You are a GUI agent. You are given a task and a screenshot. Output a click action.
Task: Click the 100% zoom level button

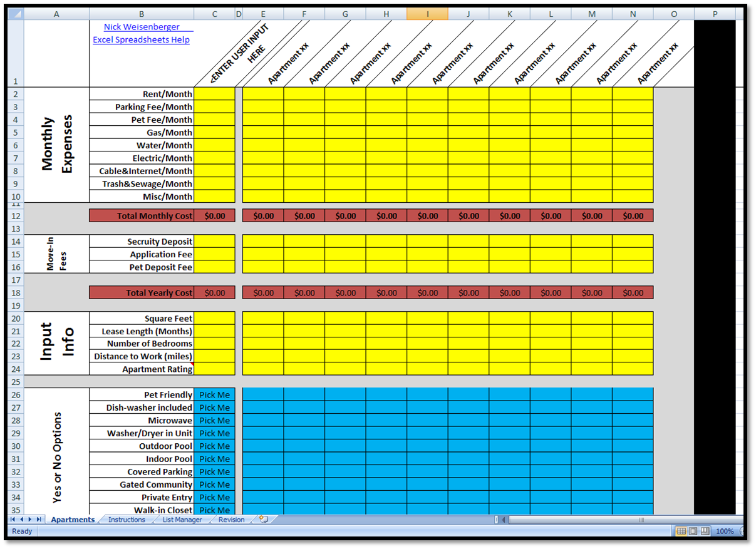click(725, 531)
